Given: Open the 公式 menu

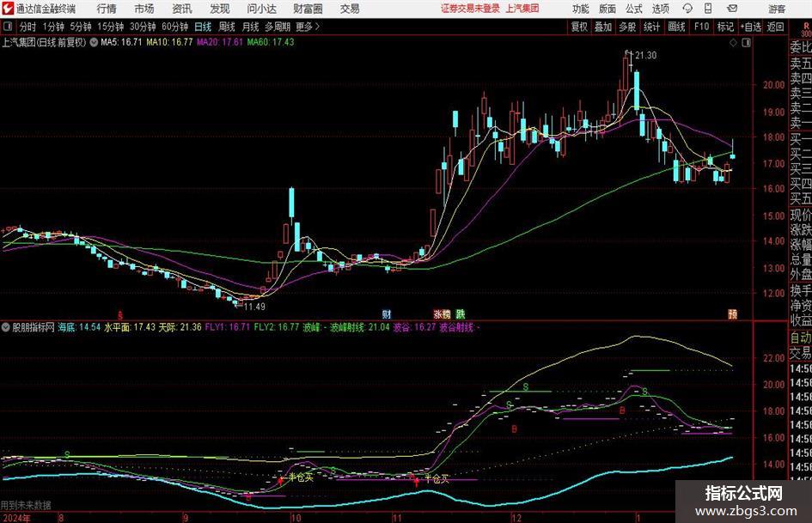Looking at the screenshot, I should pyautogui.click(x=634, y=9).
